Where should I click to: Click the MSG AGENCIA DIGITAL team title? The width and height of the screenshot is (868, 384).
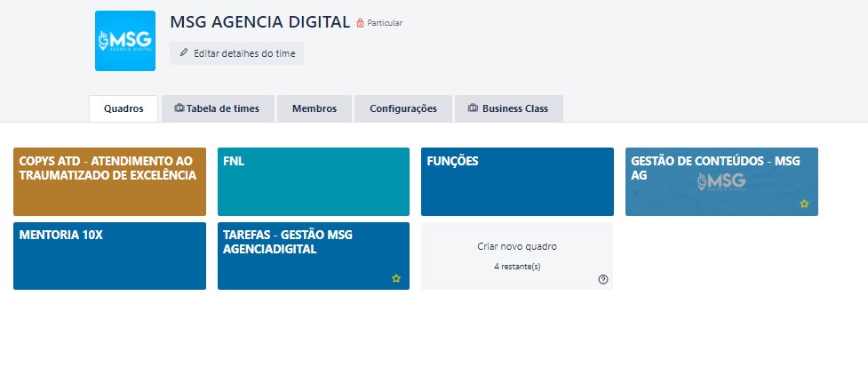point(259,22)
